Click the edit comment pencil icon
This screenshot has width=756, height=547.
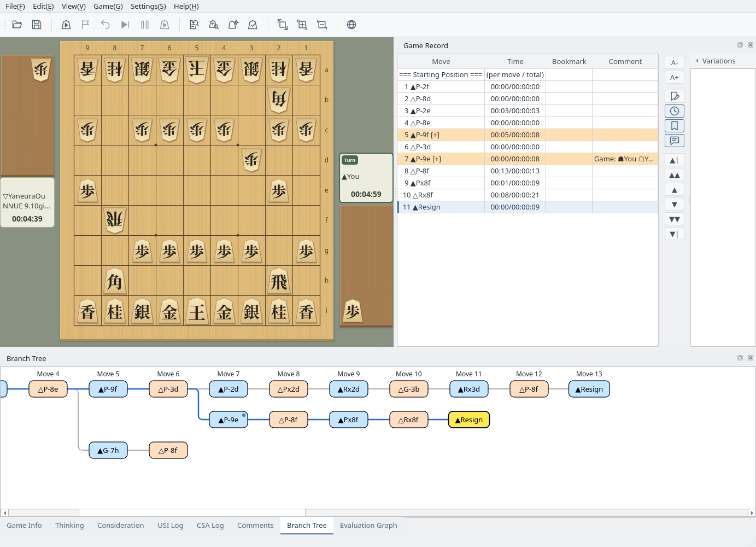coord(675,96)
